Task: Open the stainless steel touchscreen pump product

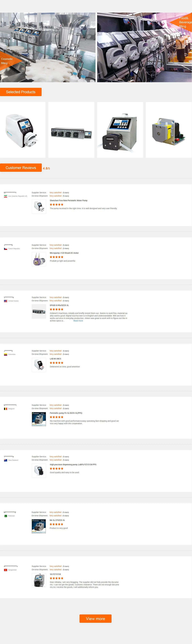Action: (120, 130)
